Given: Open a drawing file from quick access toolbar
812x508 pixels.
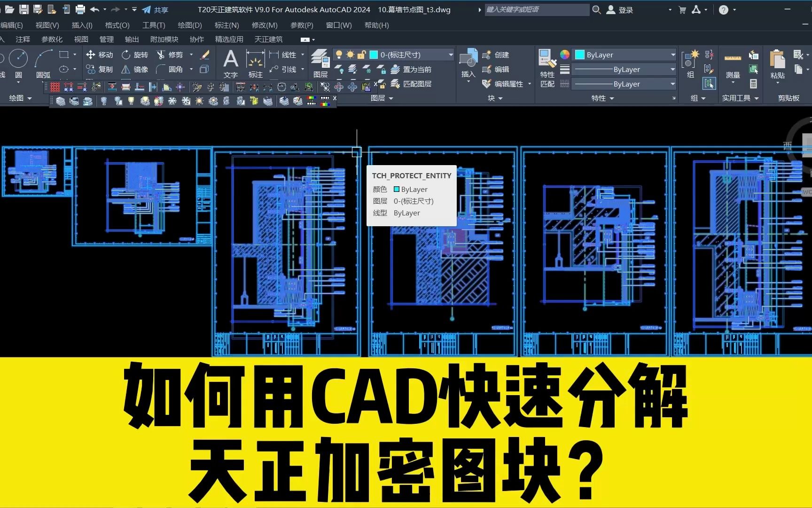Looking at the screenshot, I should (x=9, y=9).
